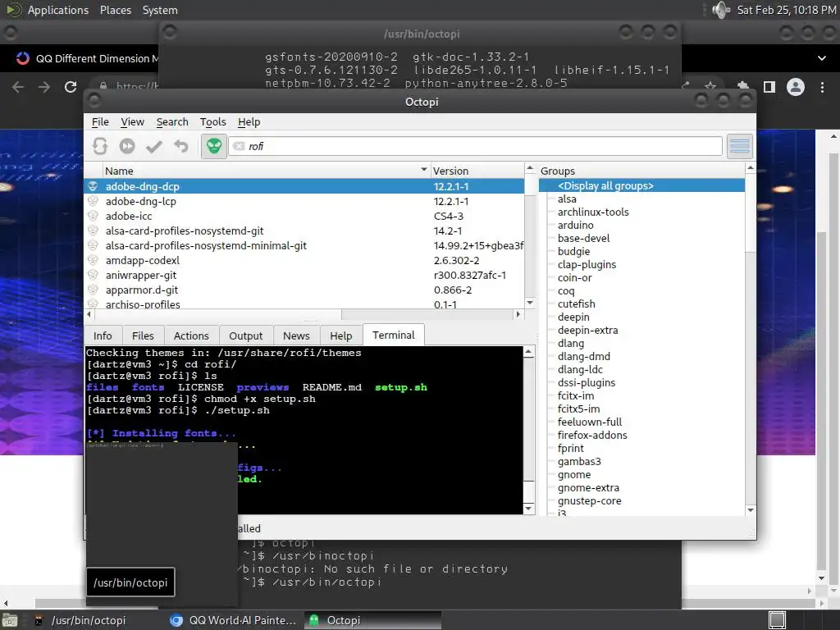
Task: Click browser reload icon behind Octopi
Action: (x=71, y=87)
